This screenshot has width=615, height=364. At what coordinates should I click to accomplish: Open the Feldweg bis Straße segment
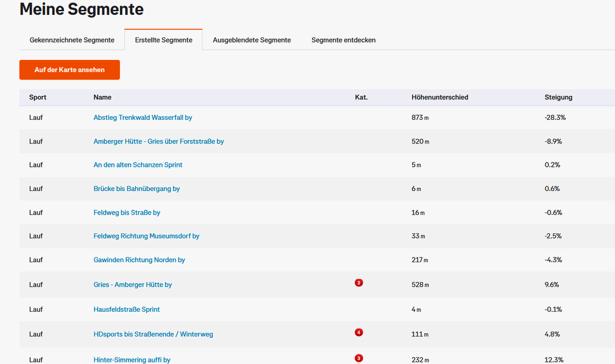coord(127,212)
